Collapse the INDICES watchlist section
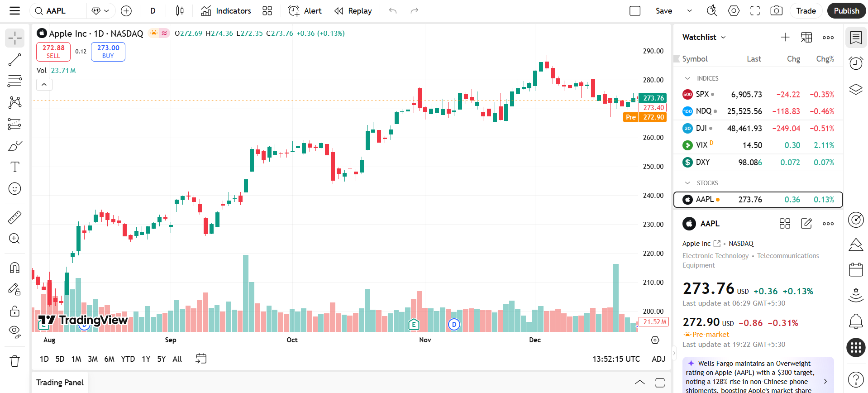Image resolution: width=868 pixels, height=393 pixels. pyautogui.click(x=687, y=78)
